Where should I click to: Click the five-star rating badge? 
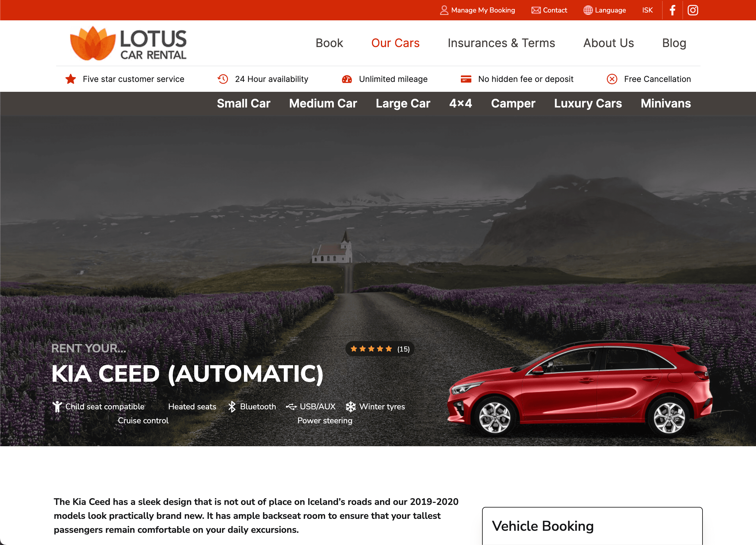coord(380,349)
